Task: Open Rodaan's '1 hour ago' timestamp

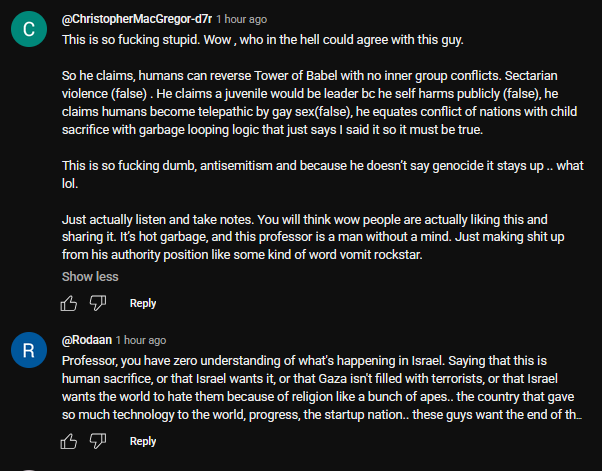Action: pos(141,340)
